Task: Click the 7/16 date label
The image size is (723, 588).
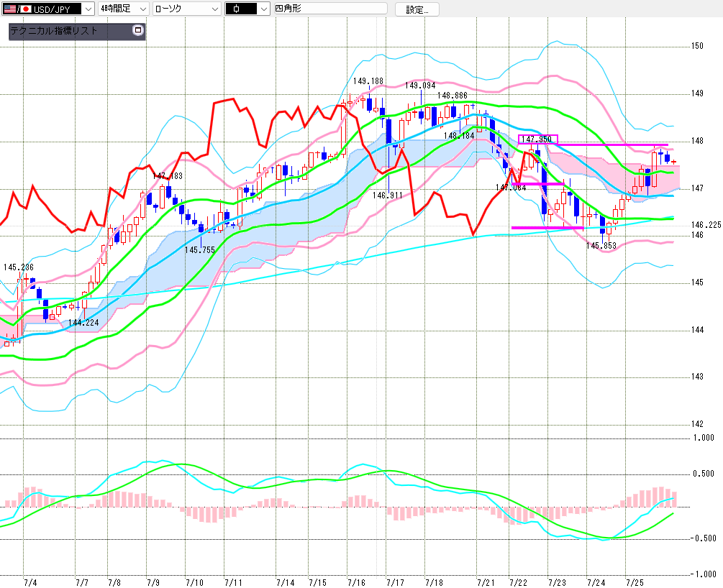Action: click(x=356, y=583)
